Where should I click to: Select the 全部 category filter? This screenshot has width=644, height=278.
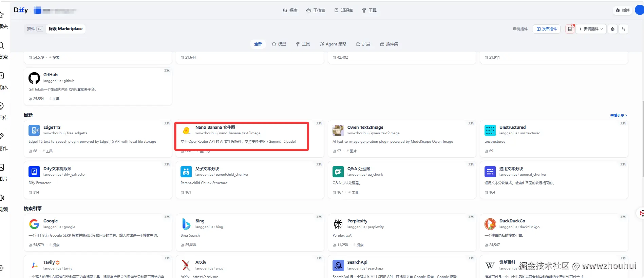point(258,44)
